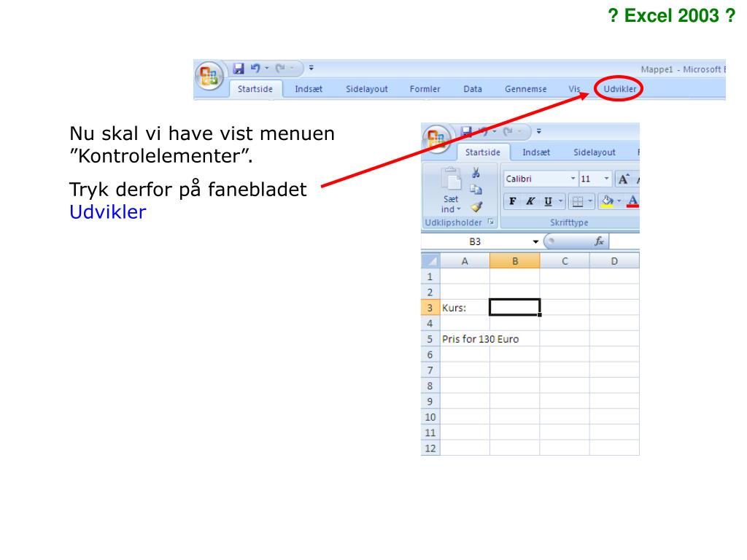
Task: Open Sidelayout tab in lower Excel window
Action: (x=594, y=152)
